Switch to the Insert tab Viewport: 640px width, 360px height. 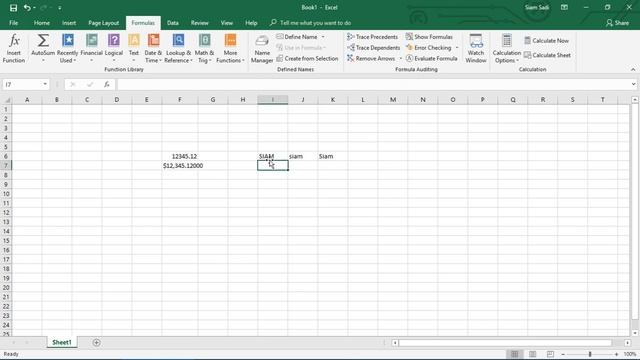click(x=69, y=23)
